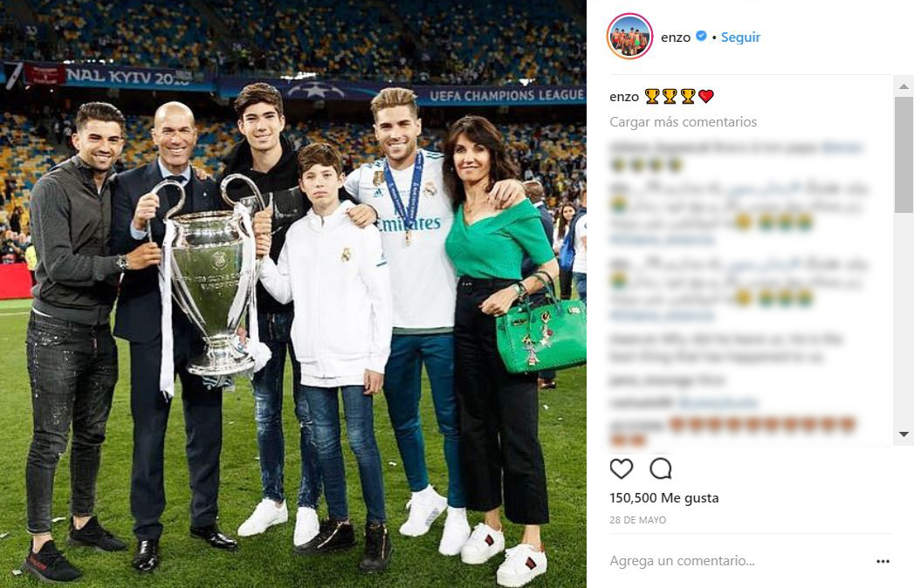Click the heart like icon
This screenshot has width=914, height=588.
pos(622,468)
